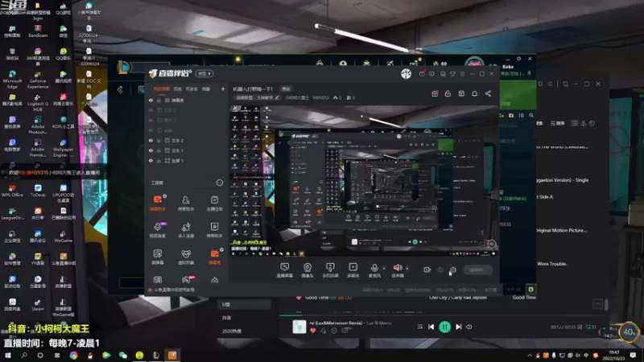Expand microphone options arrow
The image size is (644, 362).
coord(384,269)
